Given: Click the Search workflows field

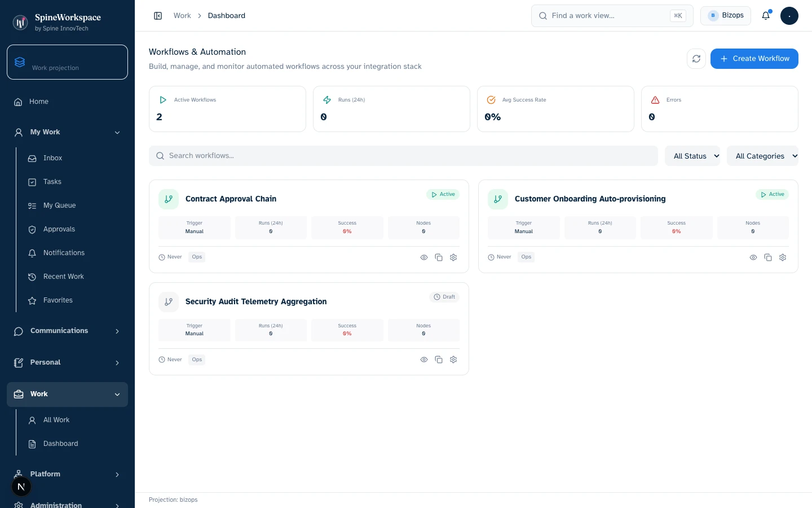Looking at the screenshot, I should pyautogui.click(x=403, y=156).
